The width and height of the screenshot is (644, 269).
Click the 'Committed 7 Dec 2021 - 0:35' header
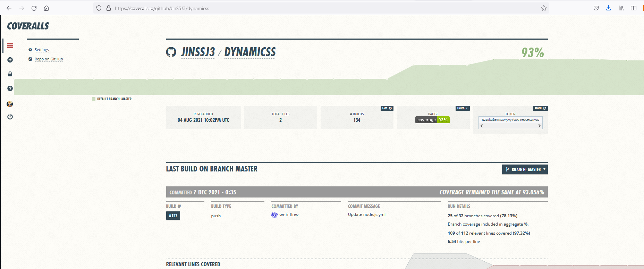pyautogui.click(x=203, y=192)
